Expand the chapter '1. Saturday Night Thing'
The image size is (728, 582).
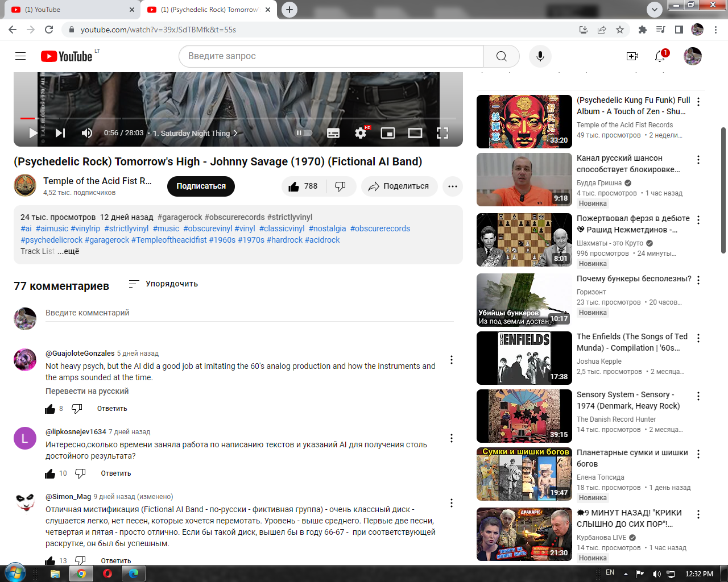195,133
